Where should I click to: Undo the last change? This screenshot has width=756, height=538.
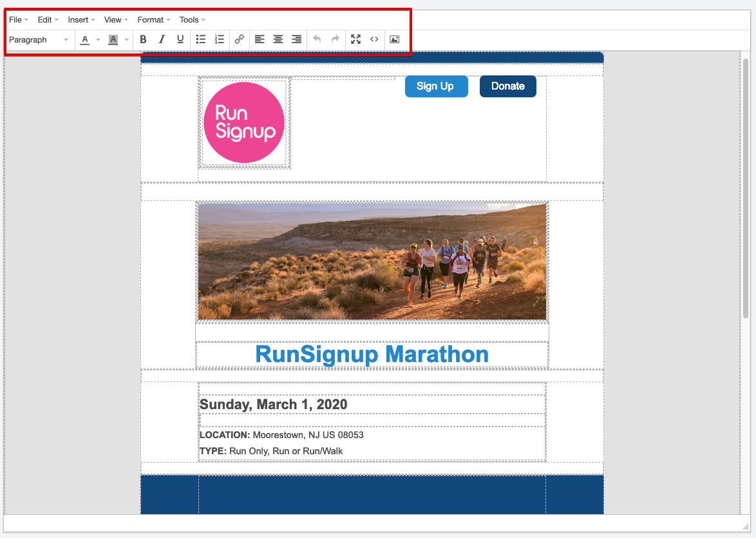(x=317, y=39)
